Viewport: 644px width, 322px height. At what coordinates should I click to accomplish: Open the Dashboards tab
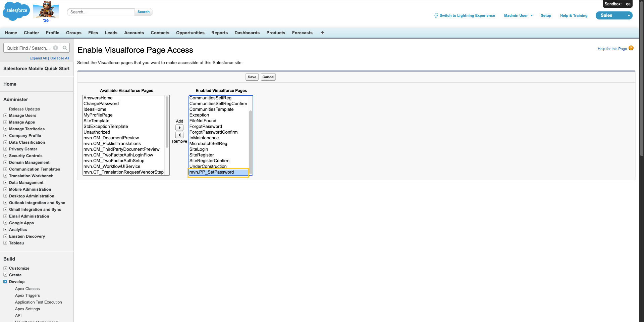click(x=247, y=33)
